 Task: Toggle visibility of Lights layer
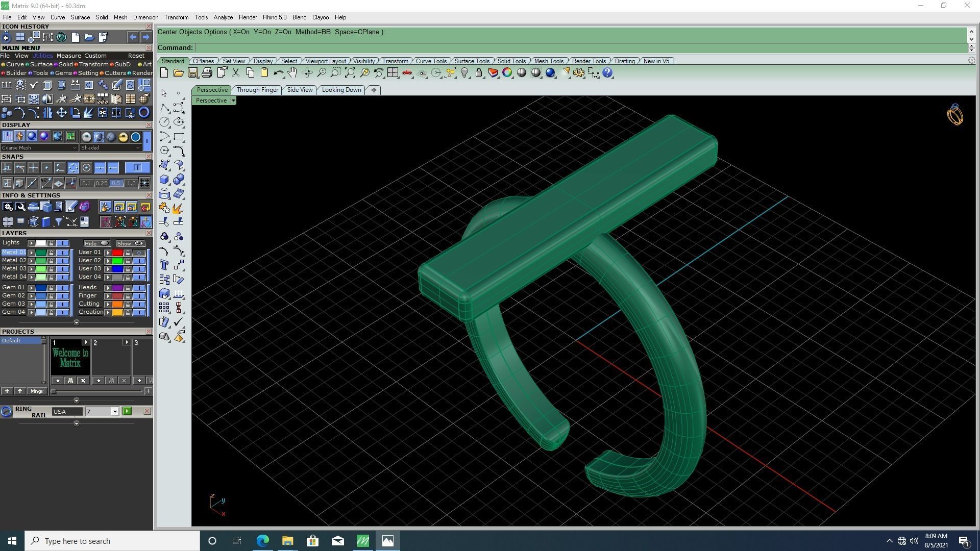63,243
